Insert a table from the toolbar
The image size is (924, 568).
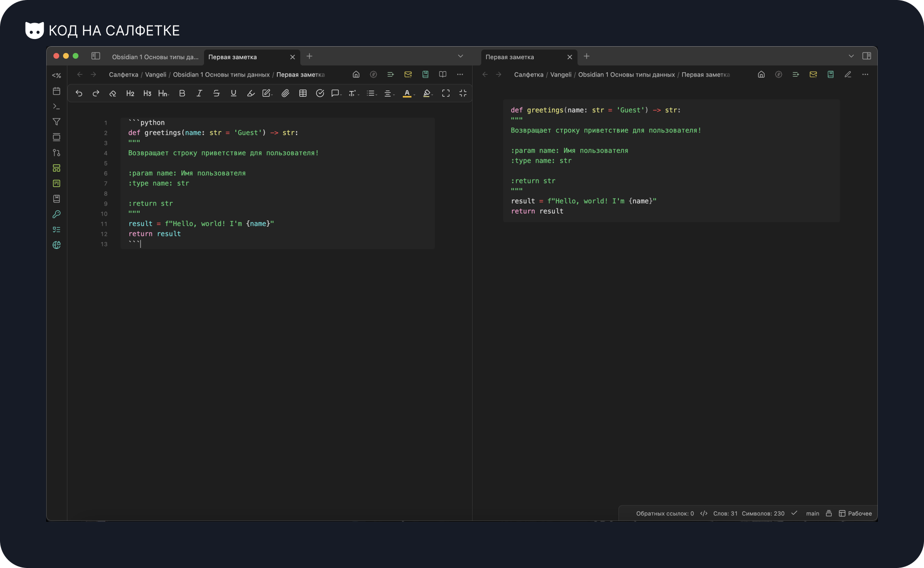coord(303,93)
